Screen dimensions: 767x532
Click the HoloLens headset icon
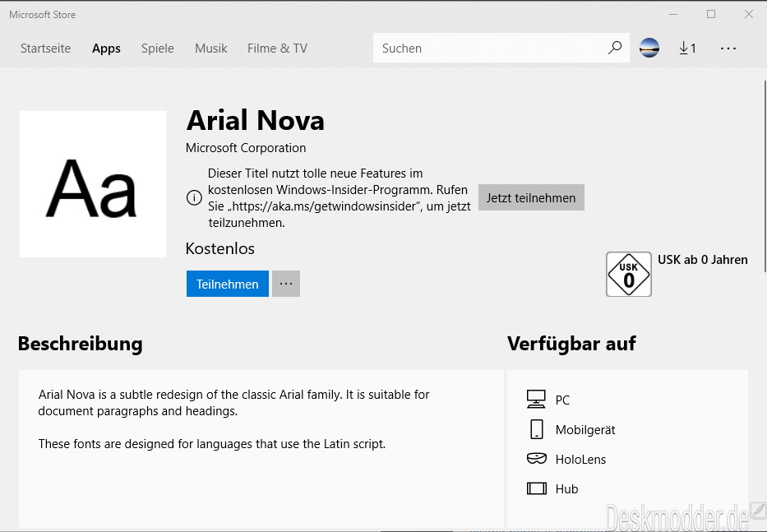(537, 459)
